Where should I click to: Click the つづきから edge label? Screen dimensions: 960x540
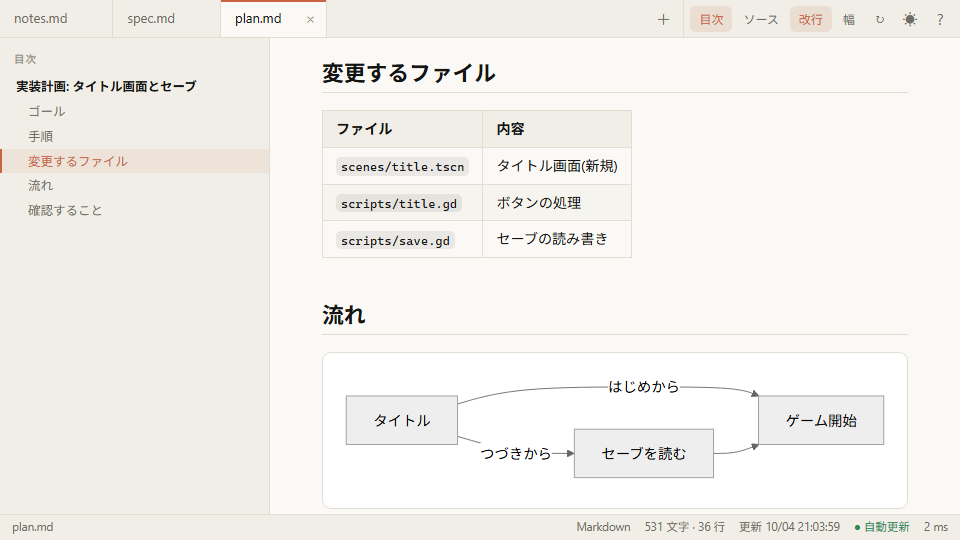point(516,453)
